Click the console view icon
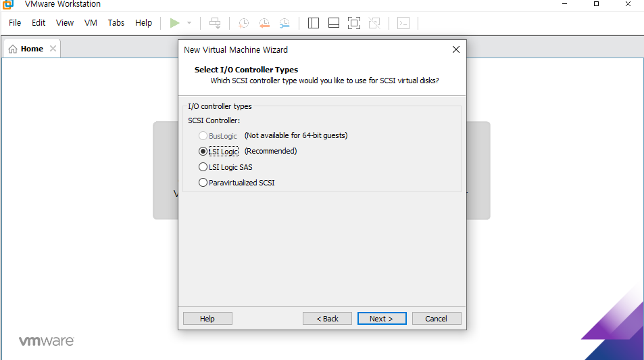 (x=403, y=23)
